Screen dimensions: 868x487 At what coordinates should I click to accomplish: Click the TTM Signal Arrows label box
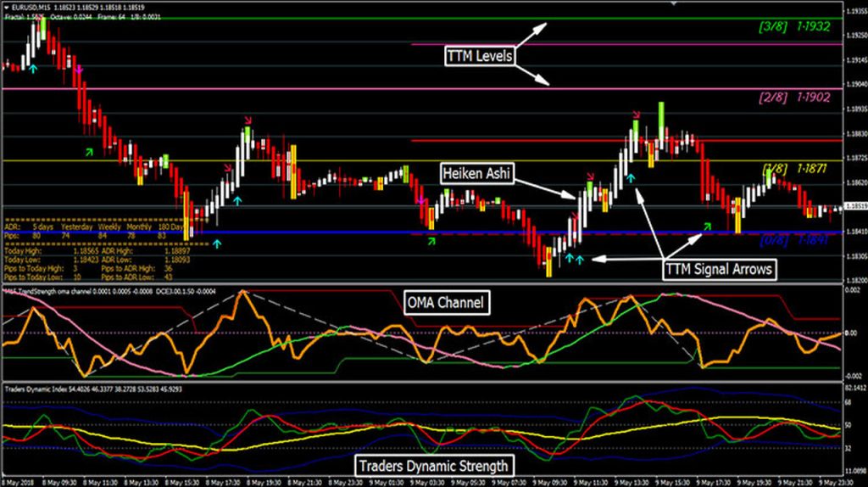(719, 270)
